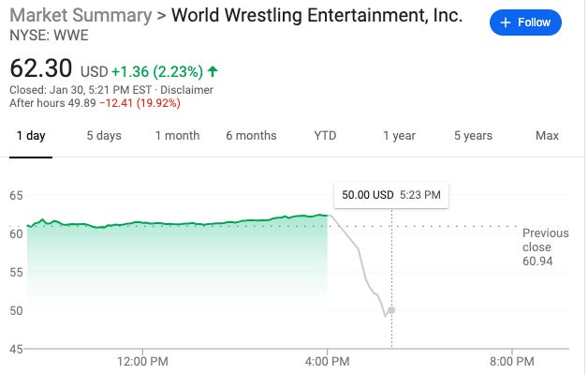The image size is (588, 375).
Task: Show the 5 years chart
Action: (x=473, y=136)
